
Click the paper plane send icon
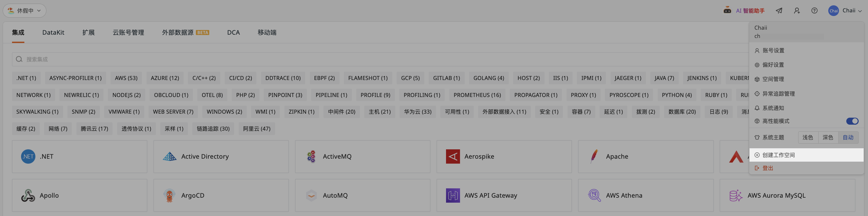(x=779, y=11)
